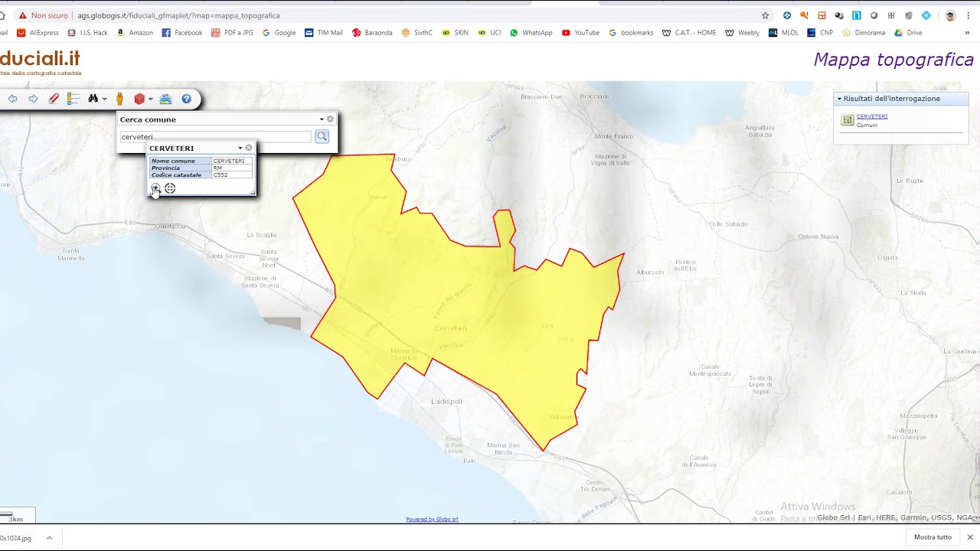
Task: Open the UCI bookmark
Action: click(489, 33)
